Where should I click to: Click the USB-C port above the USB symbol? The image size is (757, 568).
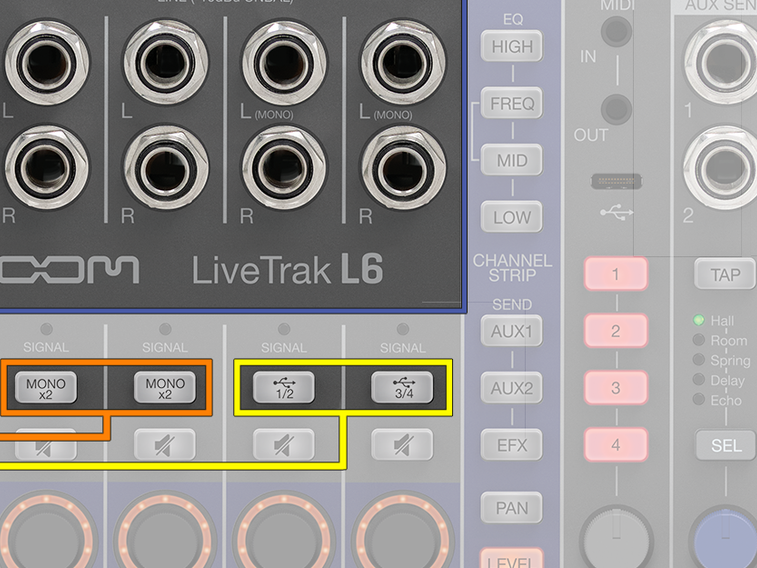(617, 182)
